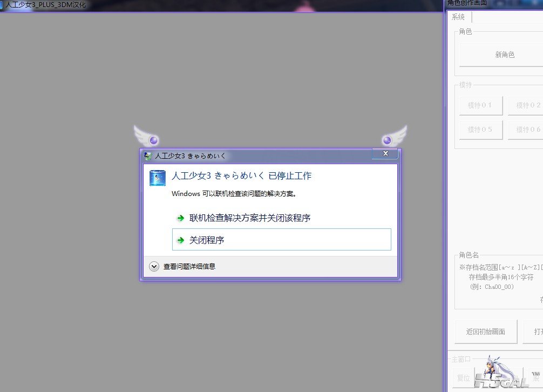Click the partially visible 打开 button
543x392 pixels.
533,332
